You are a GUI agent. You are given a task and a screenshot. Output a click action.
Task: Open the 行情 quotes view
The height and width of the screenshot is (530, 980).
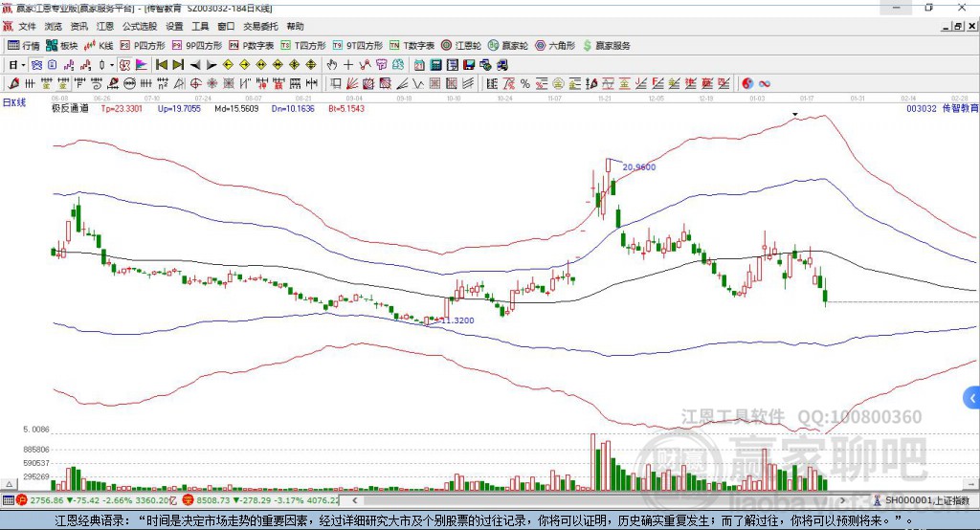coord(24,46)
